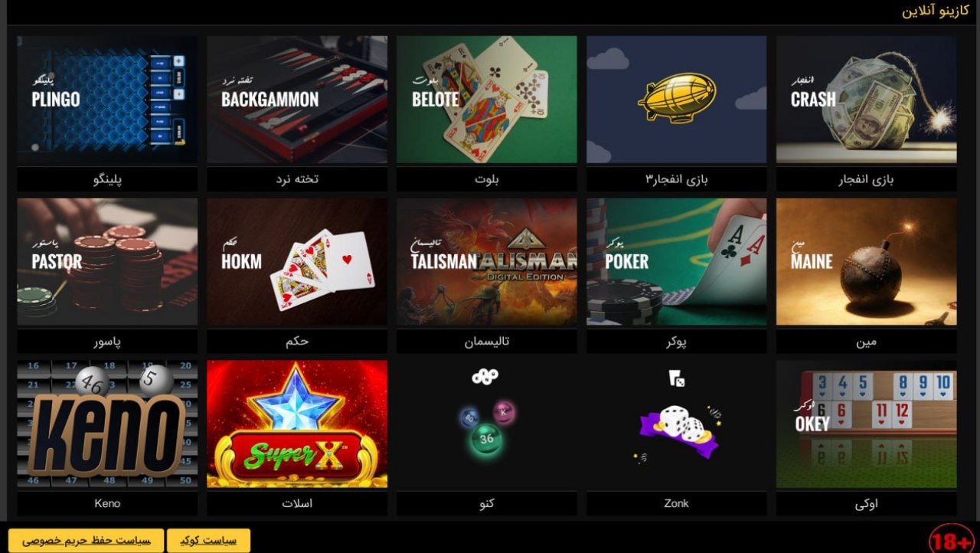Select the Belote card game image
Image resolution: width=980 pixels, height=553 pixels.
(487, 100)
